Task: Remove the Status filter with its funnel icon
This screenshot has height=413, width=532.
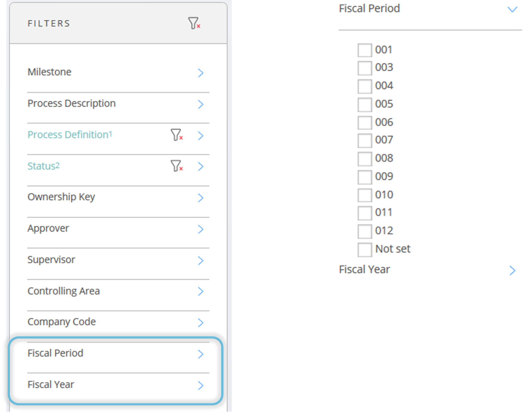Action: pyautogui.click(x=177, y=166)
